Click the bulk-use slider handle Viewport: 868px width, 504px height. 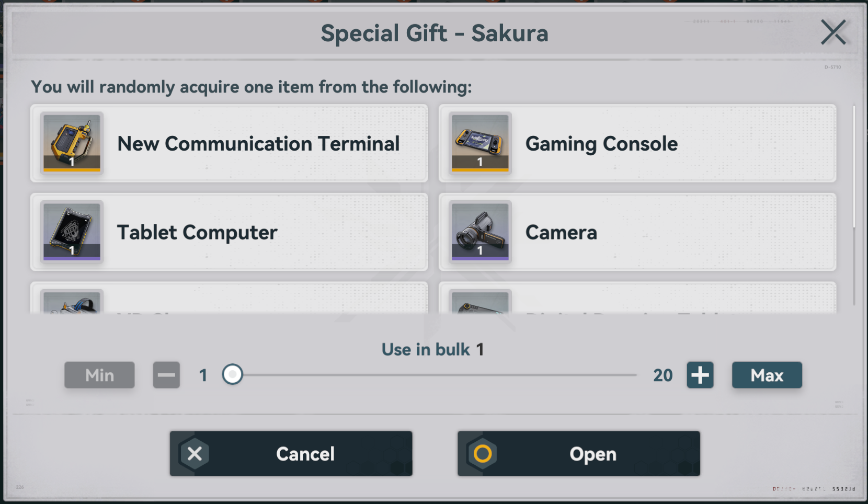pos(232,374)
